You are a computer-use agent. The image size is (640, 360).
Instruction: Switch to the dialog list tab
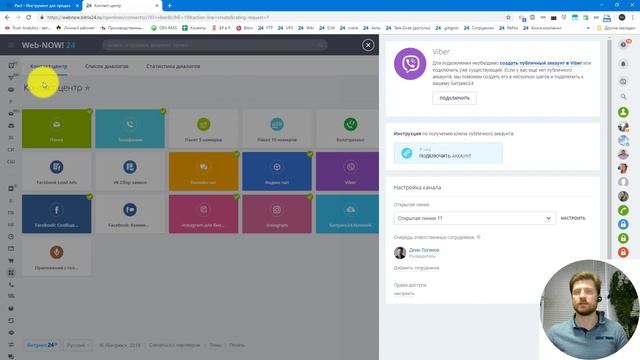(x=107, y=66)
